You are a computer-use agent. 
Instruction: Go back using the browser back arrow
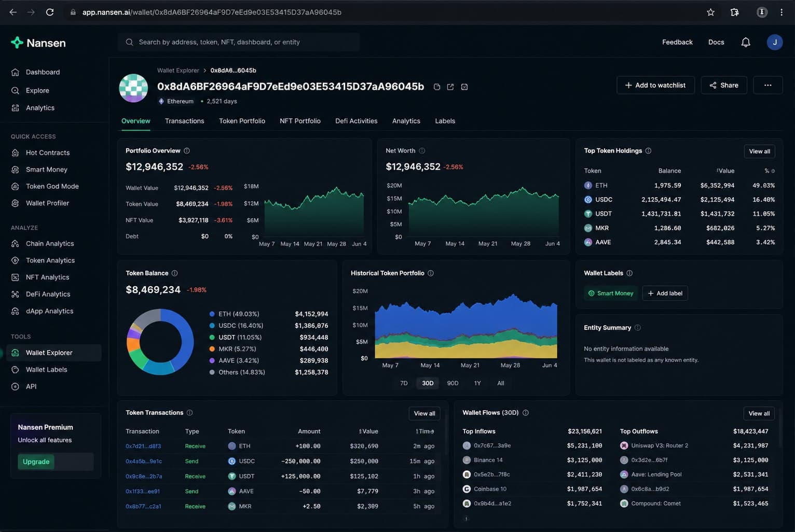coord(13,12)
